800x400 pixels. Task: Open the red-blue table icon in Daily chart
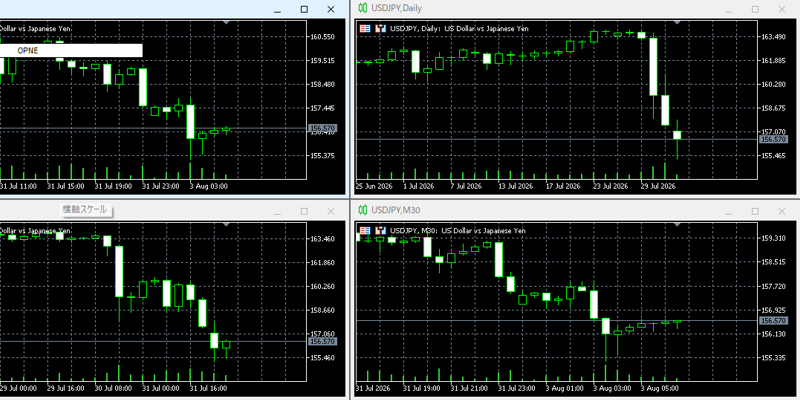pyautogui.click(x=365, y=29)
